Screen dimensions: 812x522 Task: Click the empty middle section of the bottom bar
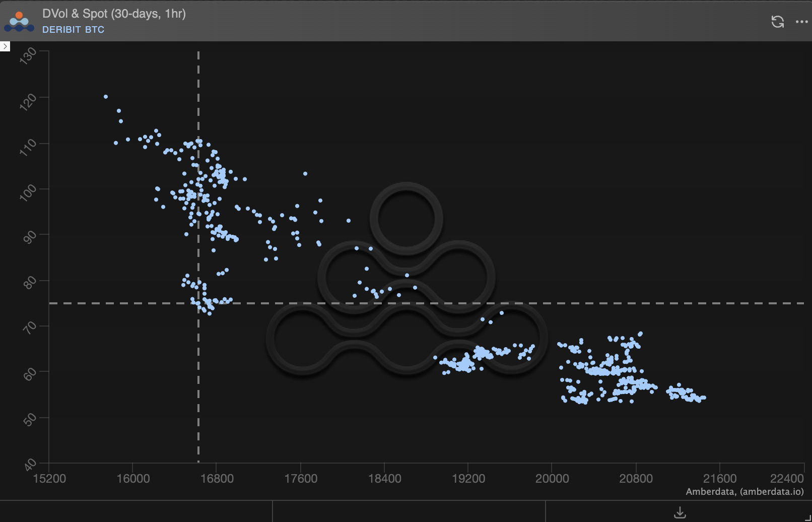pos(408,512)
